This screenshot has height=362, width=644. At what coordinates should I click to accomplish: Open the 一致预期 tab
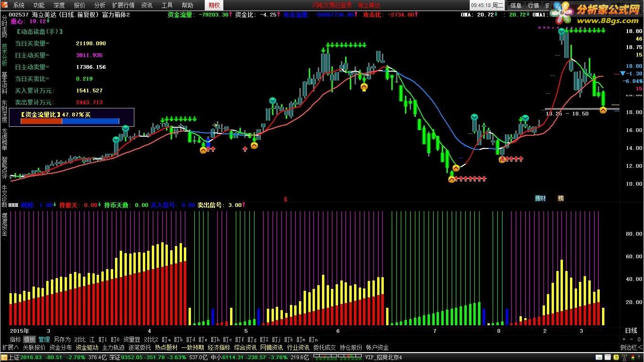[x=193, y=348]
